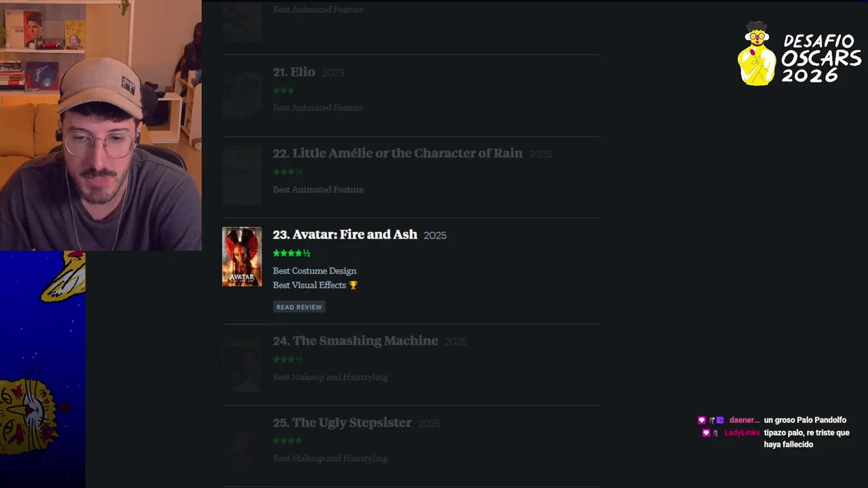Click the heart badge beside LadyLinks
Viewport: 868px width, 488px height.
pyautogui.click(x=706, y=433)
